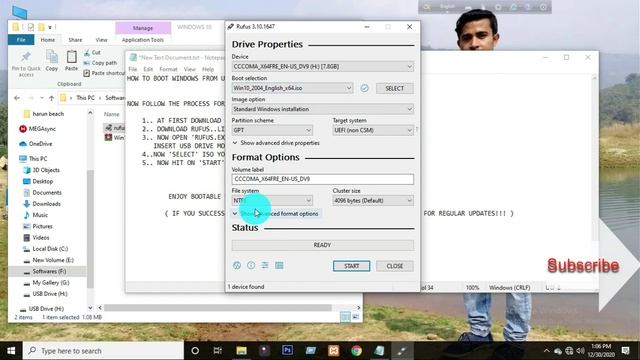Image resolution: width=640 pixels, height=360 pixels.
Task: Open Application Tools tab in Explorer
Action: coord(143,40)
